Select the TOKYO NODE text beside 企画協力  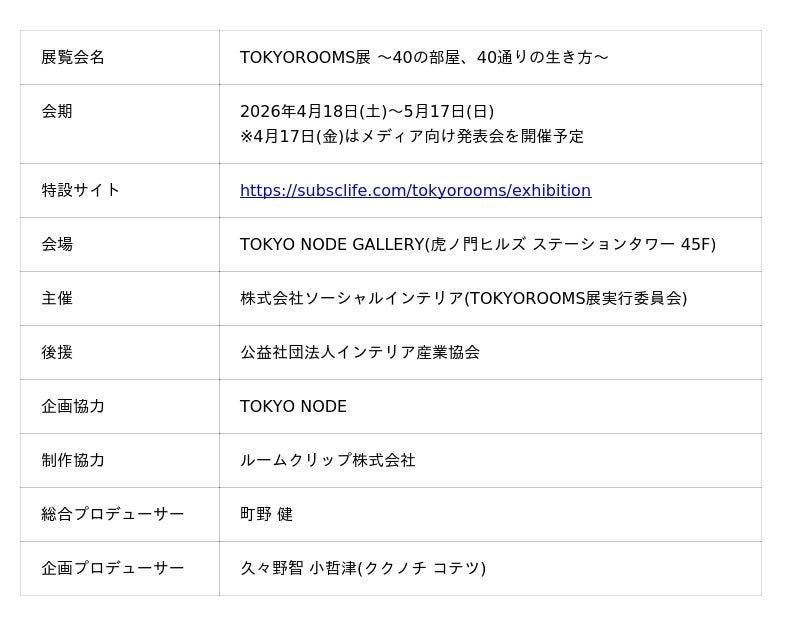pos(293,406)
